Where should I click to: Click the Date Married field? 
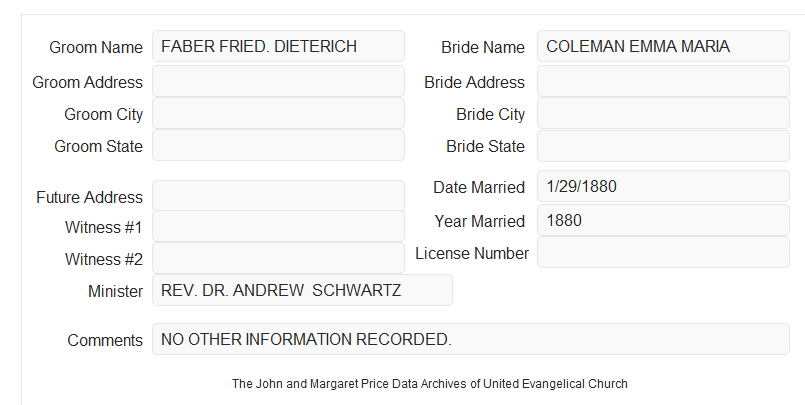(x=663, y=186)
